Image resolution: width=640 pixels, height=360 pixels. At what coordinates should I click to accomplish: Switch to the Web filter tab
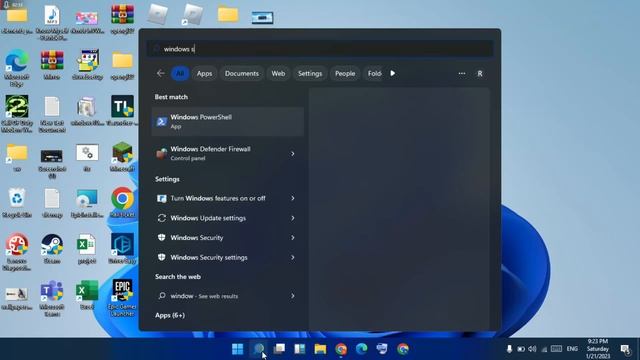[x=278, y=73]
